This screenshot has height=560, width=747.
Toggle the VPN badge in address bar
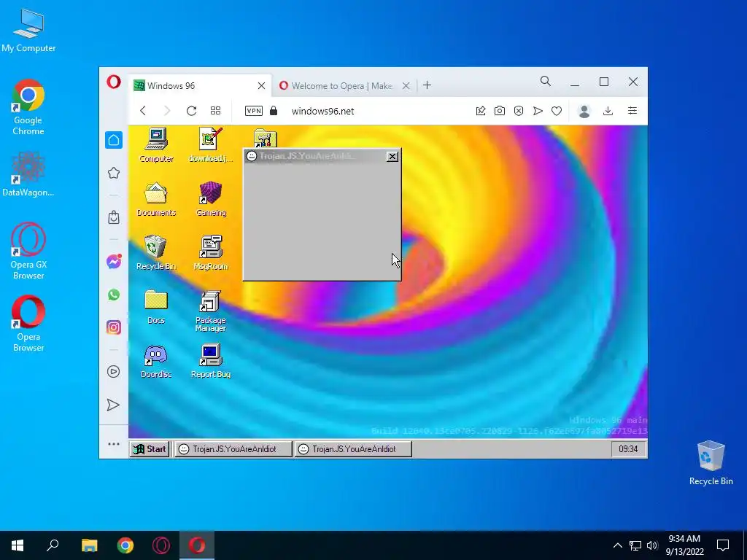click(253, 111)
